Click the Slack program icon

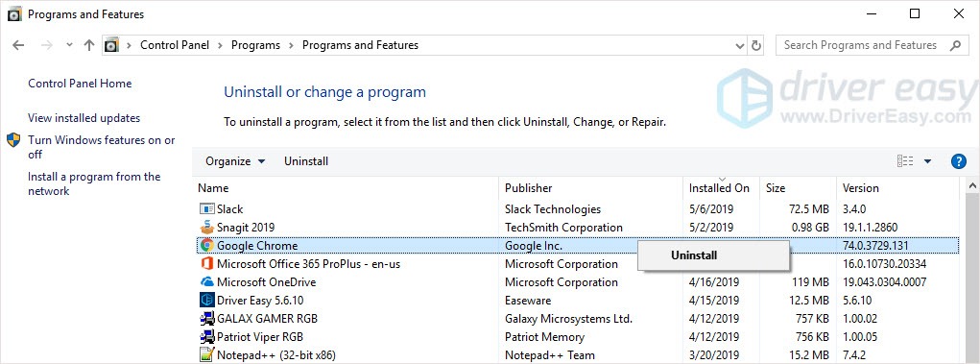point(207,209)
